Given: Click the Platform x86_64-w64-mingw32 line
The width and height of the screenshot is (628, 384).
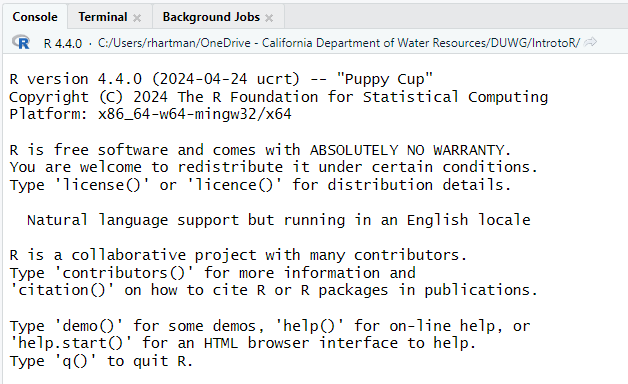Looking at the screenshot, I should point(150,114).
